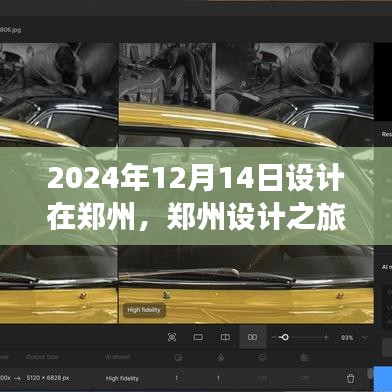The height and width of the screenshot is (392, 392).
Task: Click the zoom out minus icon
Action: (x=274, y=338)
